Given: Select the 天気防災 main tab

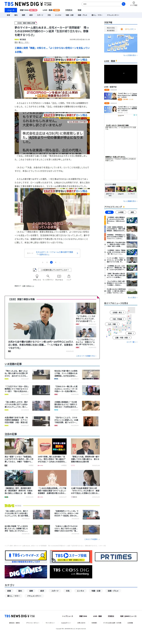Looking at the screenshot, I should (x=69, y=10).
